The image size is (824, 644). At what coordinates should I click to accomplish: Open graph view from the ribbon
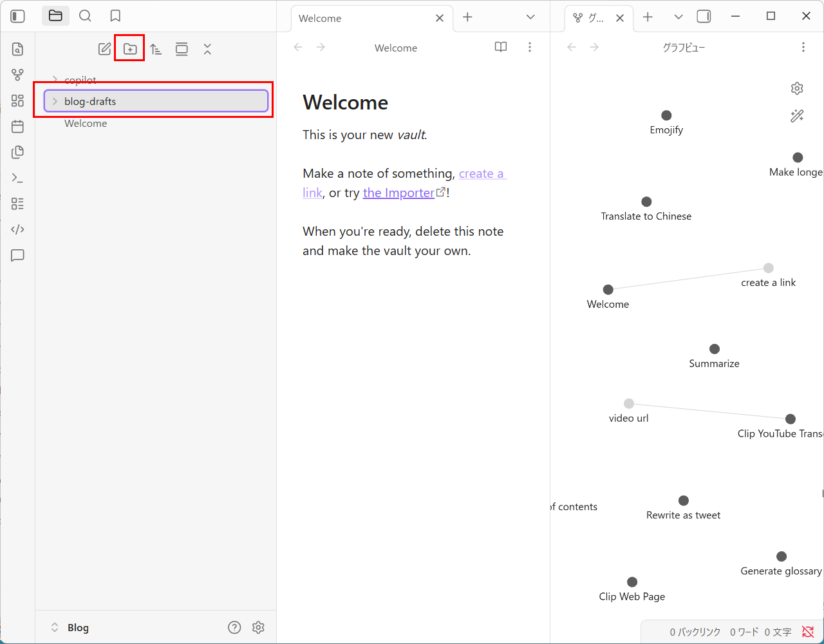tap(17, 75)
